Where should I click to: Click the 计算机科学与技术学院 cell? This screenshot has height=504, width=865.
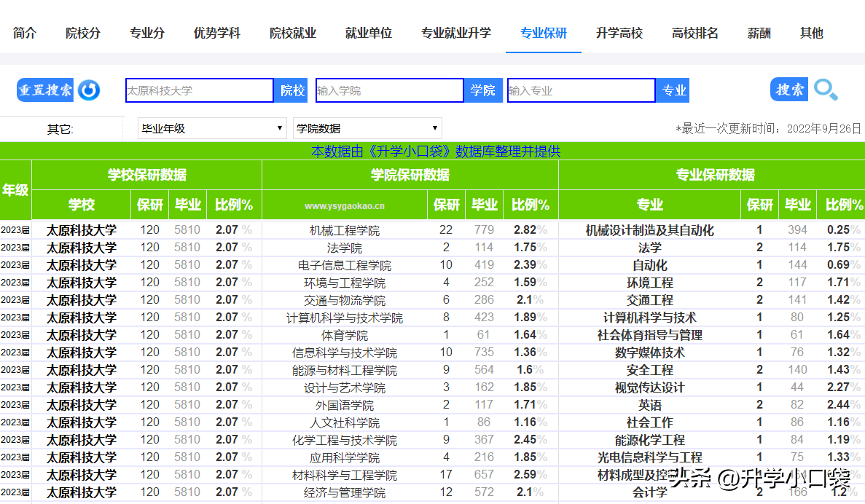(344, 318)
